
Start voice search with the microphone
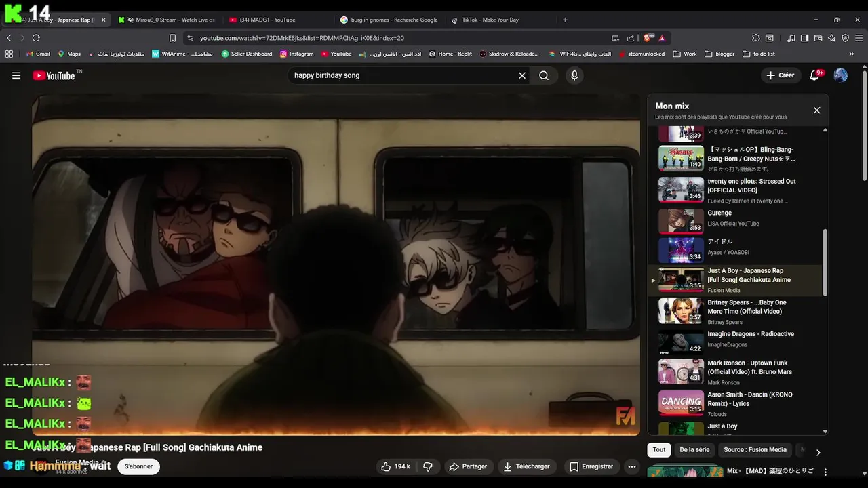(574, 75)
